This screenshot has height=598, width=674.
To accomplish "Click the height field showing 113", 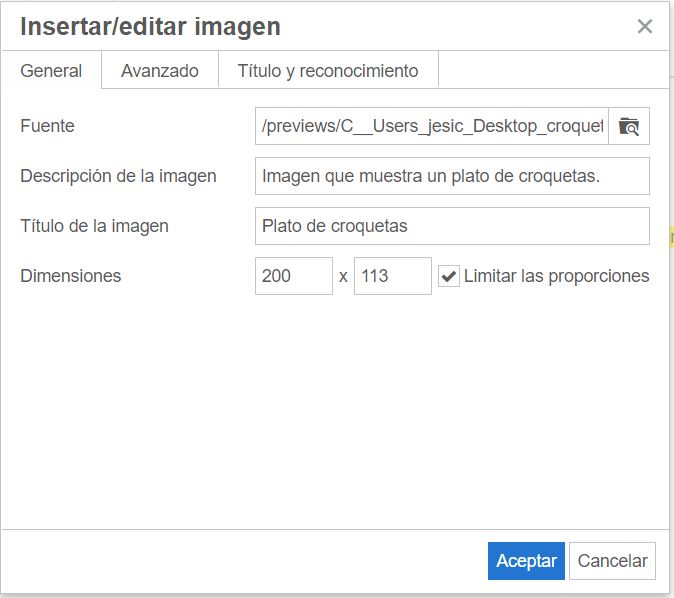I will coord(392,276).
